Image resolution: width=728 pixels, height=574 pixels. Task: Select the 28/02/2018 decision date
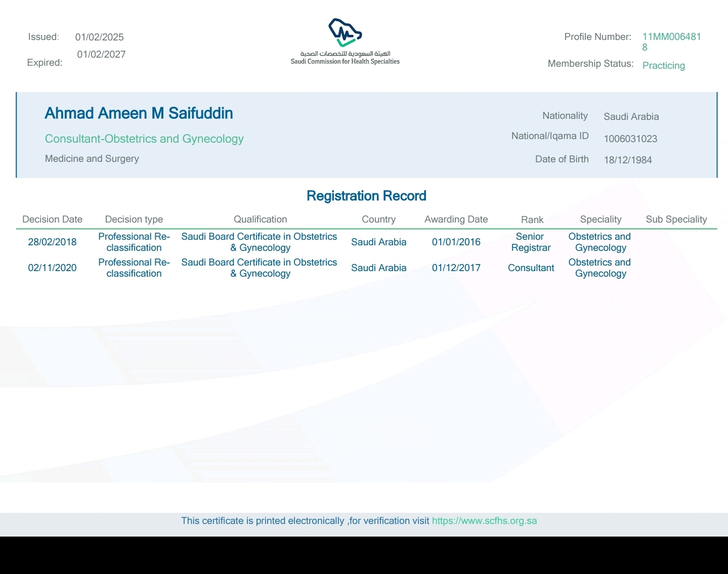click(x=52, y=242)
